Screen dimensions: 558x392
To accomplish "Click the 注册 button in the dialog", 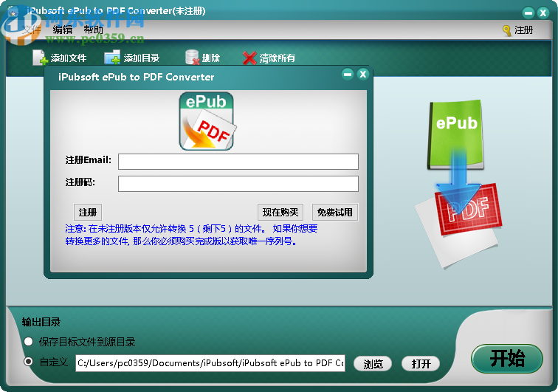I will (x=88, y=213).
